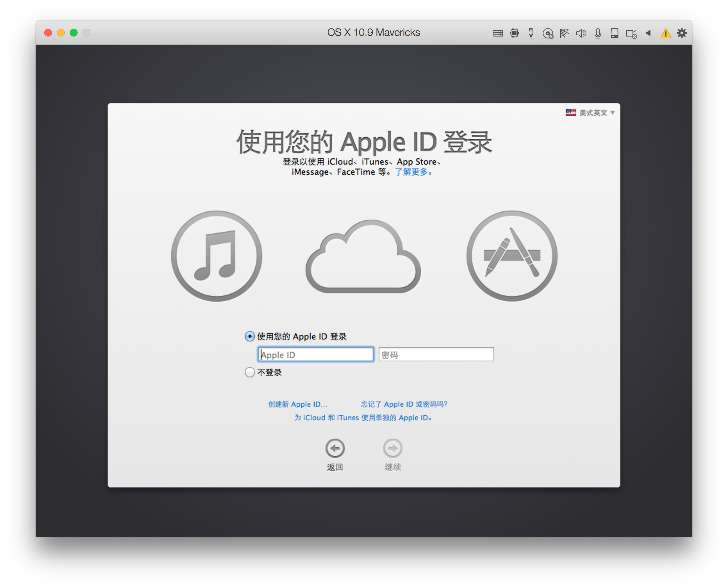Image resolution: width=728 pixels, height=588 pixels.
Task: Click the video camera icon in the toolbar
Action: [x=631, y=33]
